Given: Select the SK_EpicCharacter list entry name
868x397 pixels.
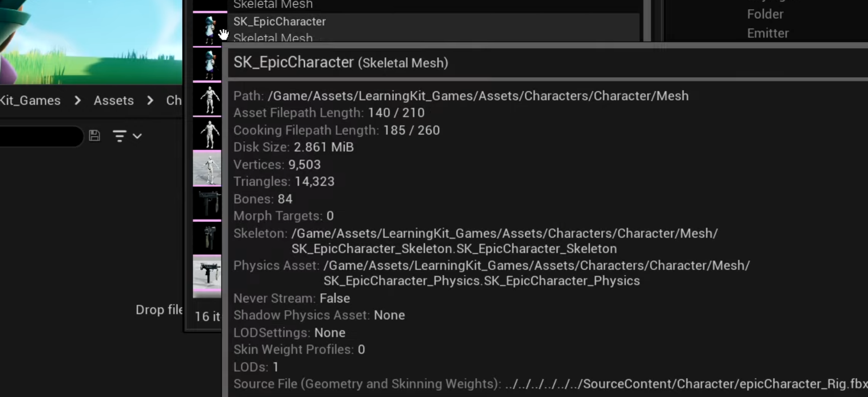Looking at the screenshot, I should [279, 21].
